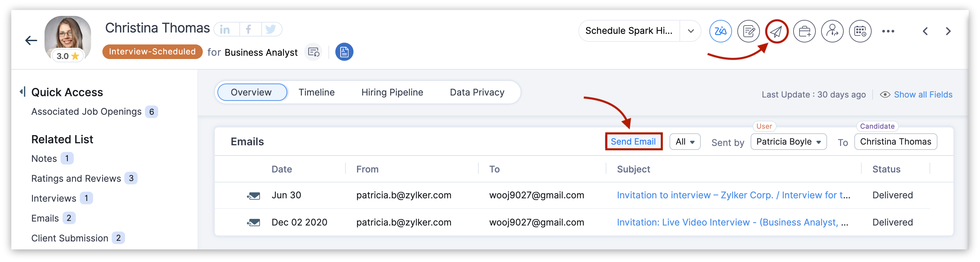Screen dimensions: 980x262
Task: Click the associate job opening briefcase icon
Action: coord(804,31)
